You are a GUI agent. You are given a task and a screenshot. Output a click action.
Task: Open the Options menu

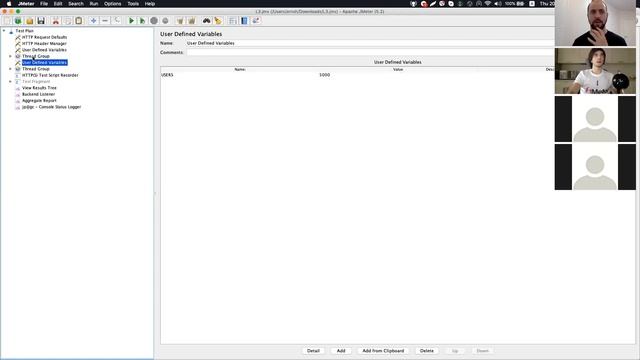click(113, 4)
